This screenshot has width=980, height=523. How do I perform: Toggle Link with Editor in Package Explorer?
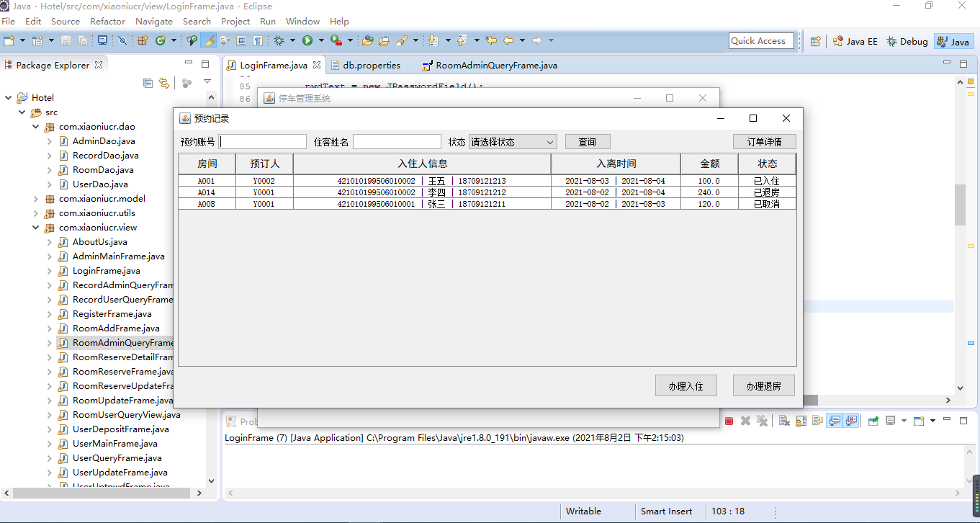pos(164,83)
